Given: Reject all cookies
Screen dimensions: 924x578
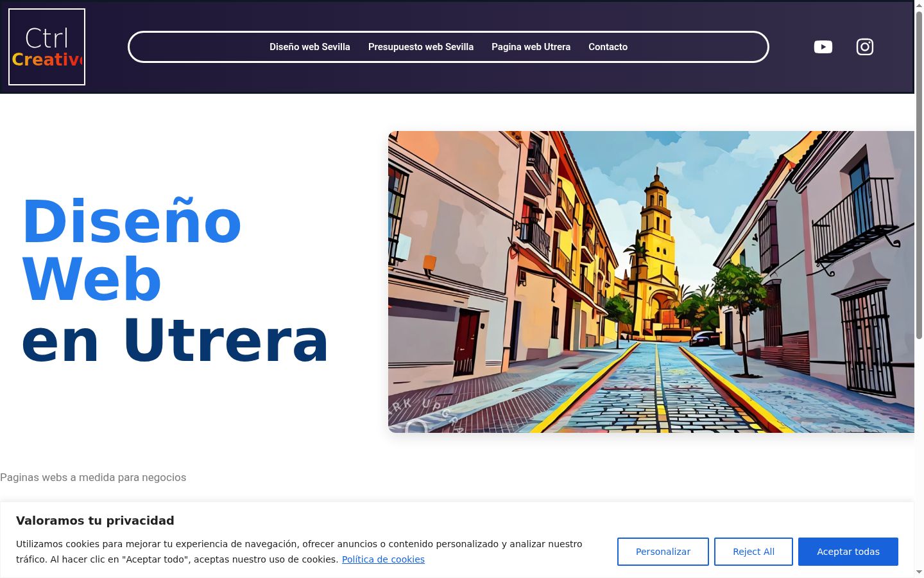Looking at the screenshot, I should click(x=753, y=552).
